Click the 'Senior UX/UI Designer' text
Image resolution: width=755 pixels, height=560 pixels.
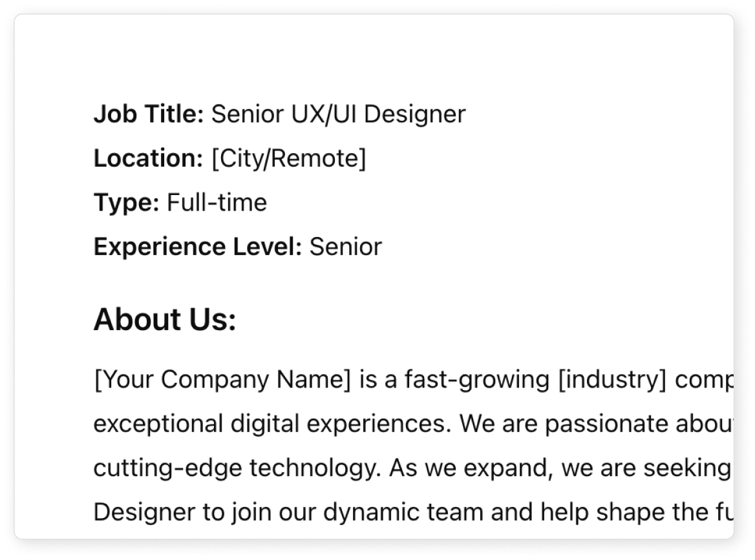pyautogui.click(x=339, y=114)
